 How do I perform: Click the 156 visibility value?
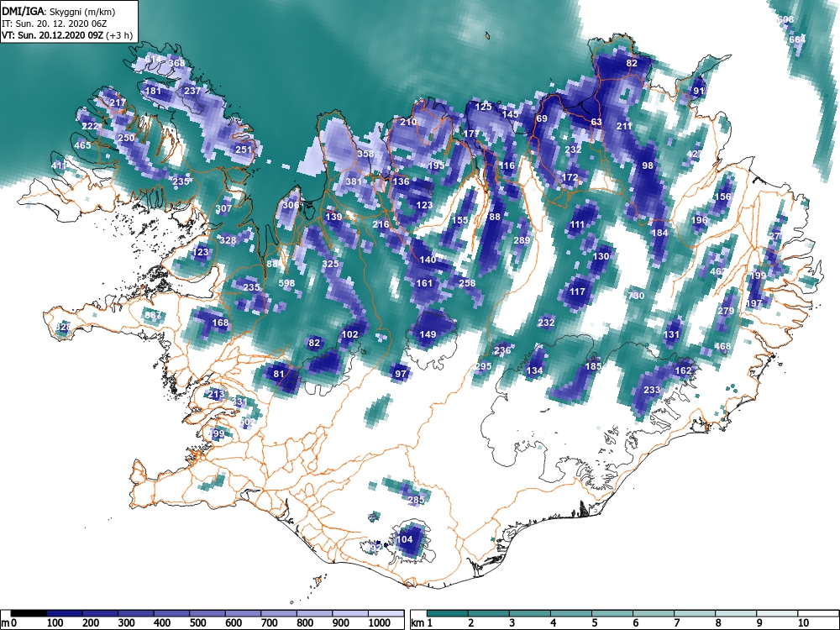click(x=722, y=197)
